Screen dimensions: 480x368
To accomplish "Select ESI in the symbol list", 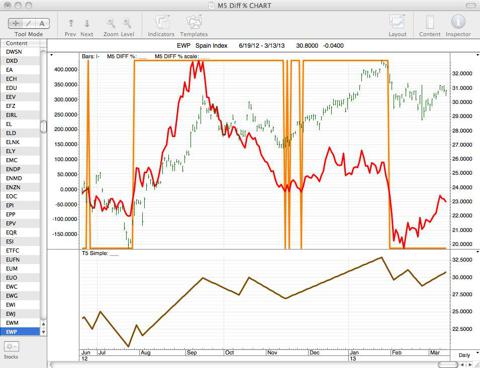I will pos(20,241).
